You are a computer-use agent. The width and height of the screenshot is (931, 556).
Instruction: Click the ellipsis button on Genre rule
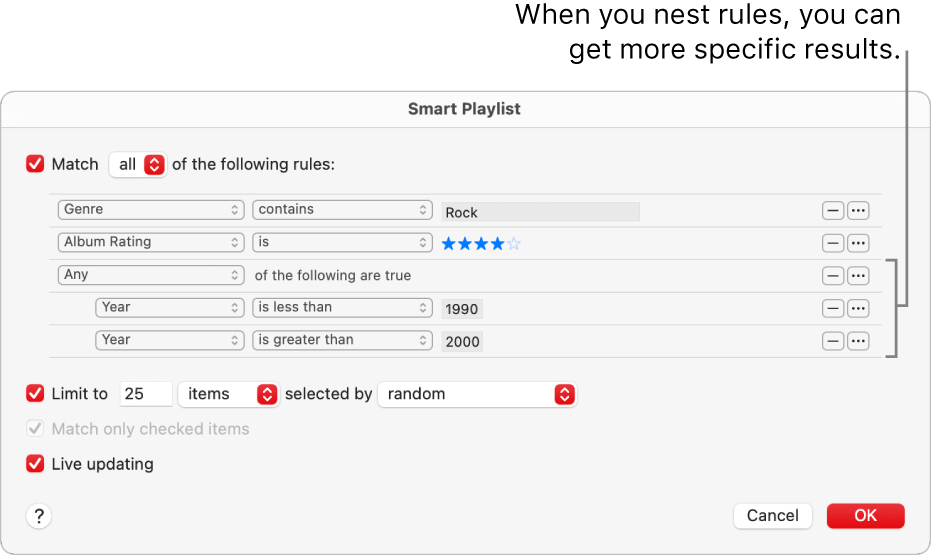[858, 211]
